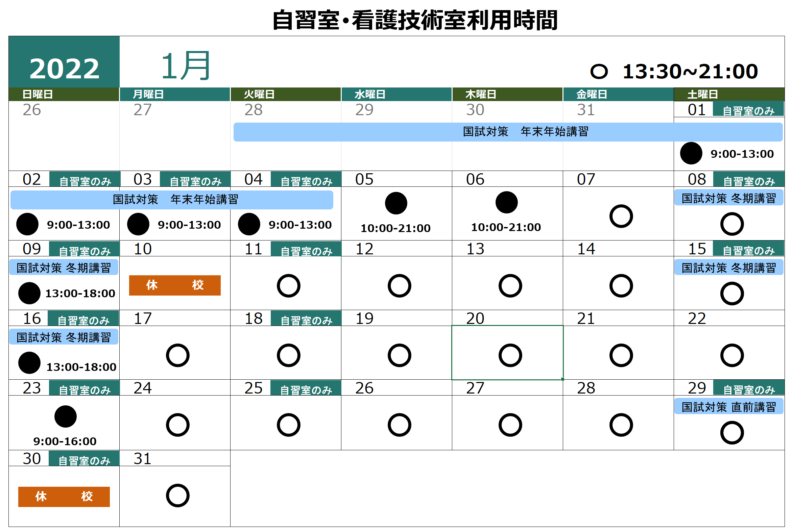
Task: Click the open circle on January 08
Action: point(732,224)
